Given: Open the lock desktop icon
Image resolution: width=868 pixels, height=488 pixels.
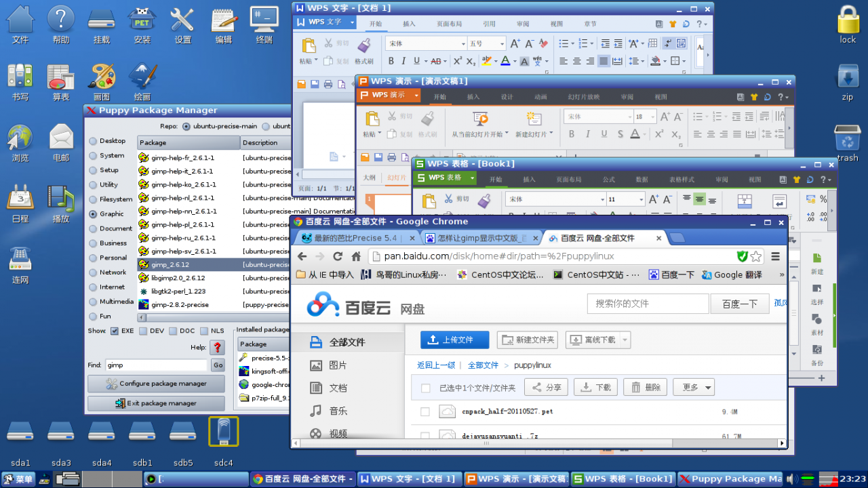Looking at the screenshot, I should 848,22.
